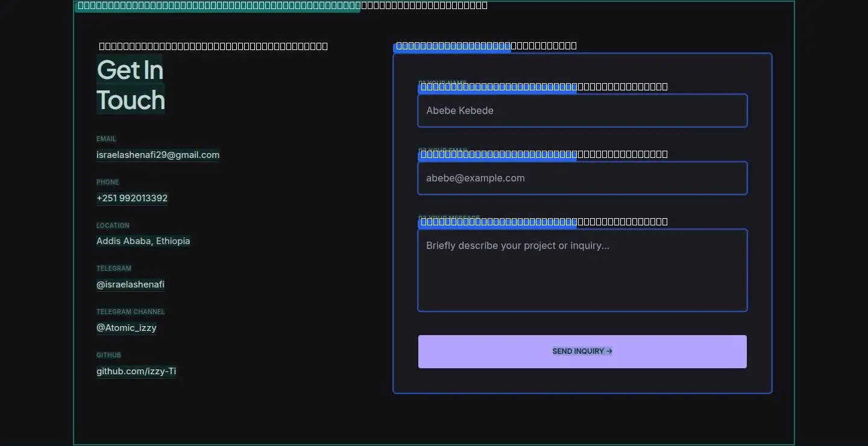
Task: Visit the @Atomic_izzy Telegram channel
Action: tap(127, 328)
